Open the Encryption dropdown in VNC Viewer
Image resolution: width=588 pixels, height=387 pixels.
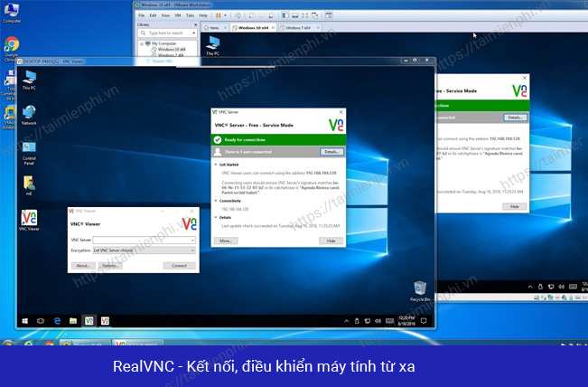click(x=144, y=250)
